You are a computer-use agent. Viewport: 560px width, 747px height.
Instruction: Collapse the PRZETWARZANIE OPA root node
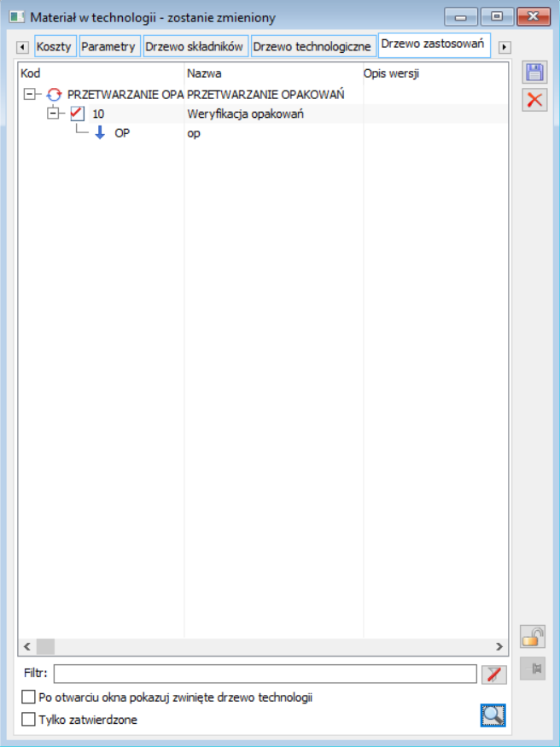(30, 94)
